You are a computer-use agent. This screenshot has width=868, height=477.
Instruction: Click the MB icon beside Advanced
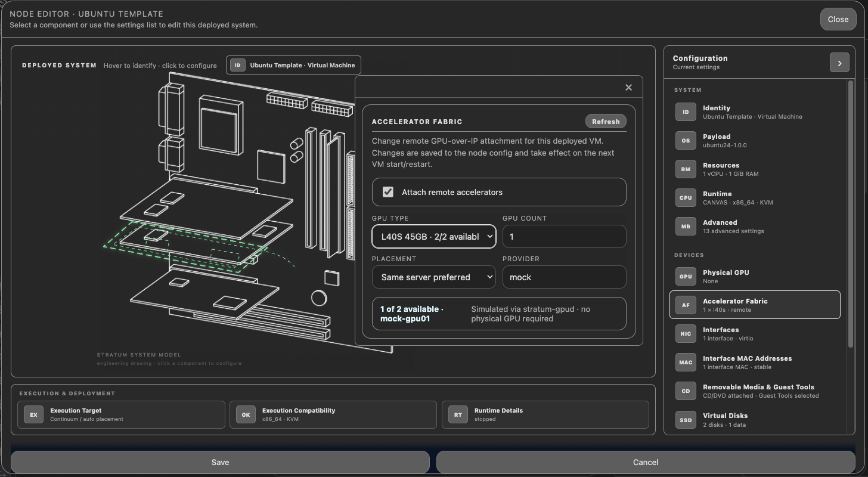point(686,227)
